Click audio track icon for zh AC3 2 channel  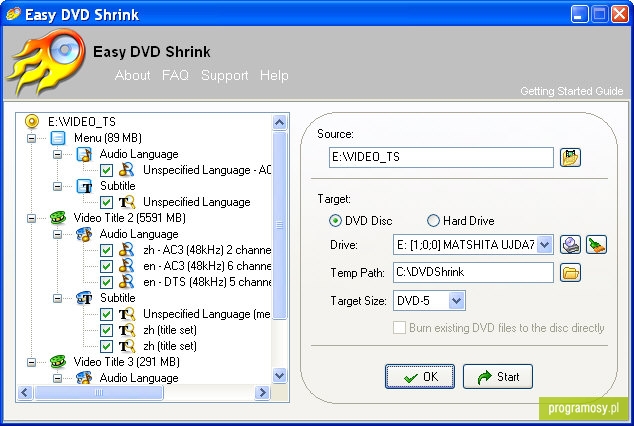point(127,250)
